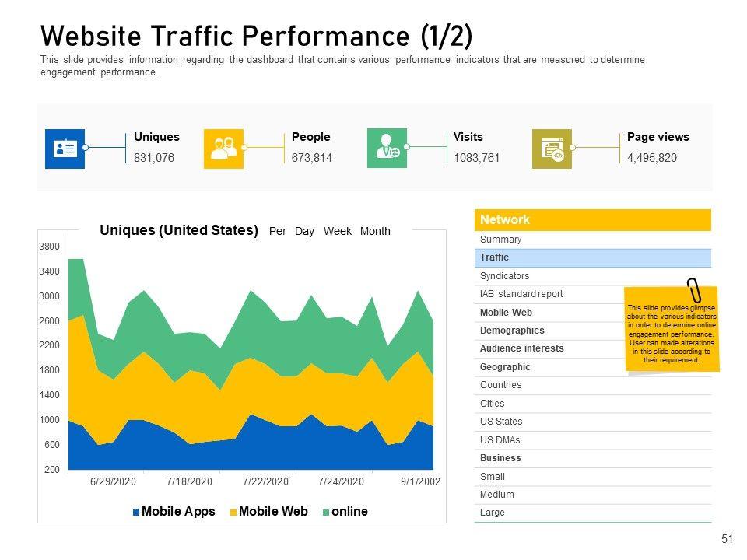Image resolution: width=747 pixels, height=560 pixels.
Task: Switch chart view to Week
Action: point(338,232)
